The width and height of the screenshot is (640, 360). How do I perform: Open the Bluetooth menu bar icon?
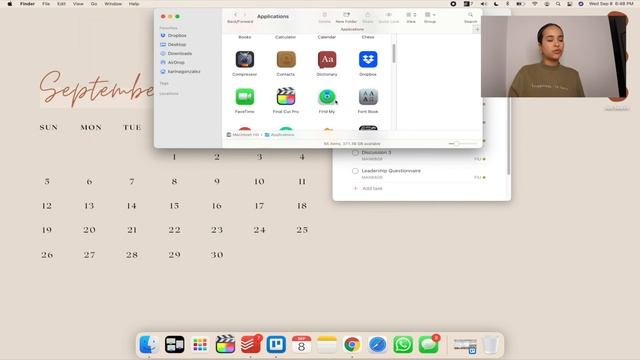coord(507,4)
